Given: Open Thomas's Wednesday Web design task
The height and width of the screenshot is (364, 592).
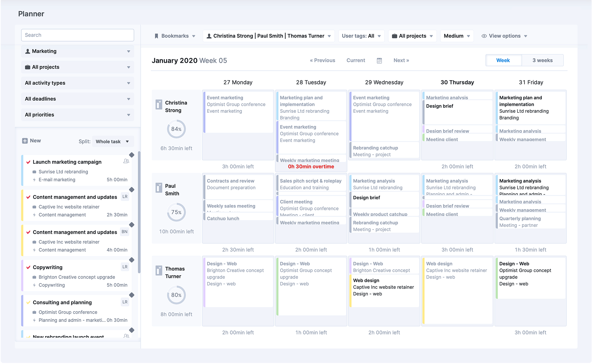Looking at the screenshot, I should click(x=384, y=291).
